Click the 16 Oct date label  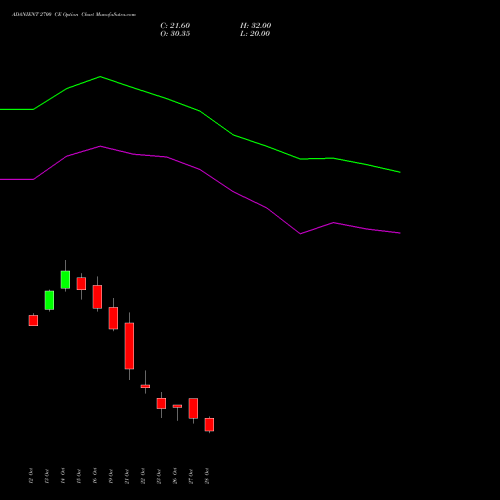[x=95, y=476]
